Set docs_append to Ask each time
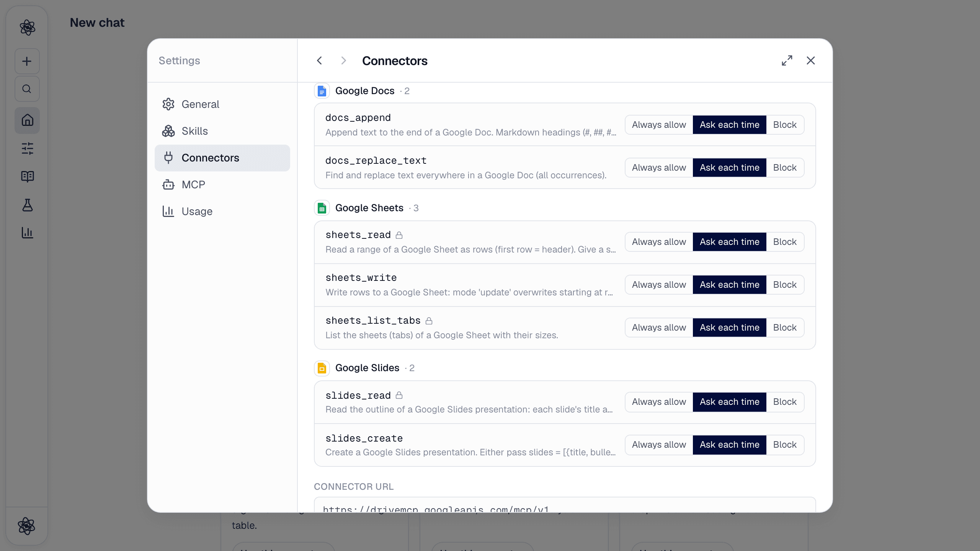 coord(730,125)
